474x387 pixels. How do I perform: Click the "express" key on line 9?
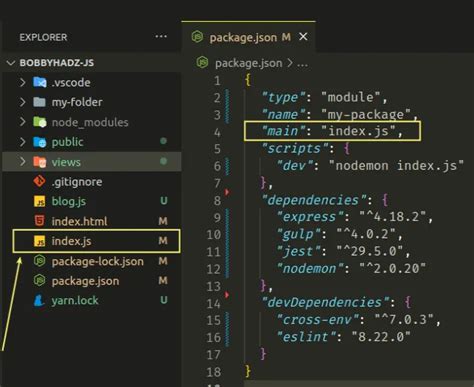point(310,217)
